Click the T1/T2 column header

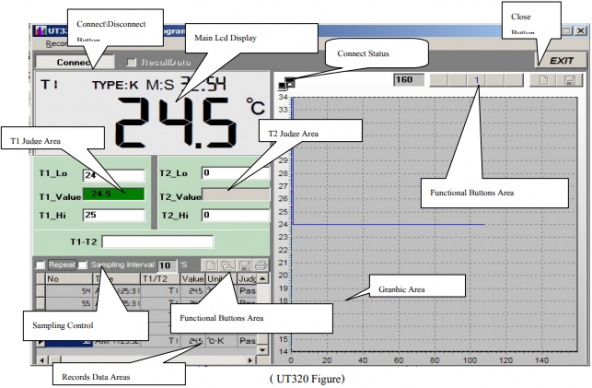point(160,279)
